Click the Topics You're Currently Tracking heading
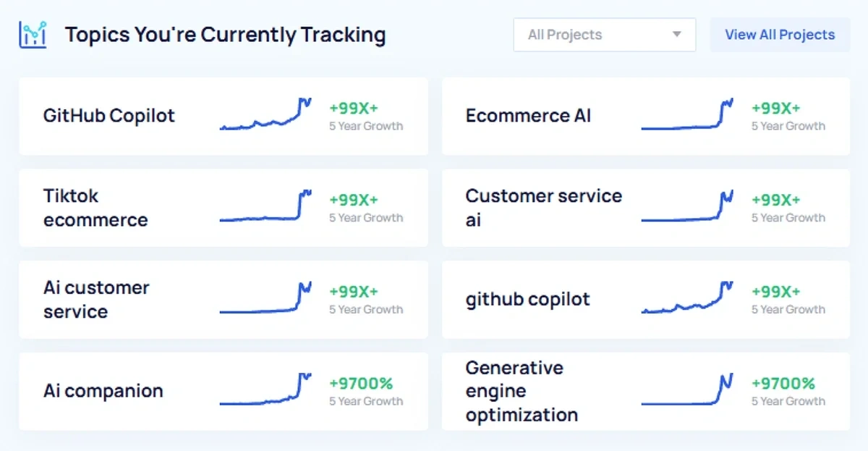The height and width of the screenshot is (451, 868). (x=225, y=34)
